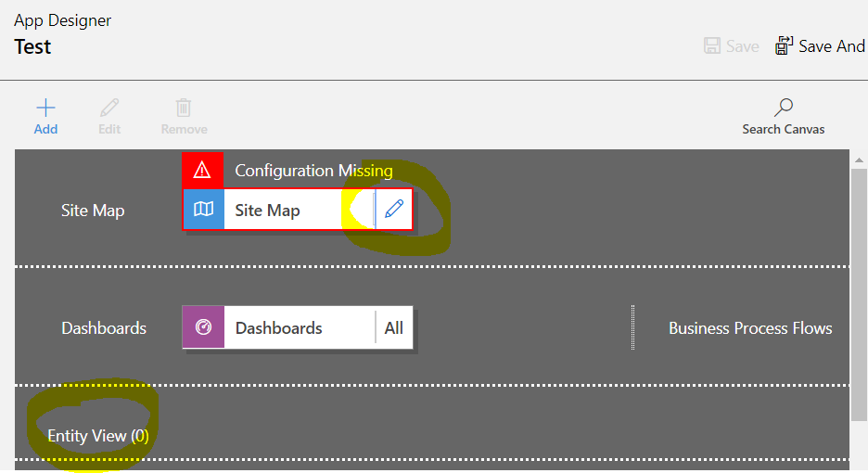
Task: Open Search Canvas magnifier icon
Action: 784,108
